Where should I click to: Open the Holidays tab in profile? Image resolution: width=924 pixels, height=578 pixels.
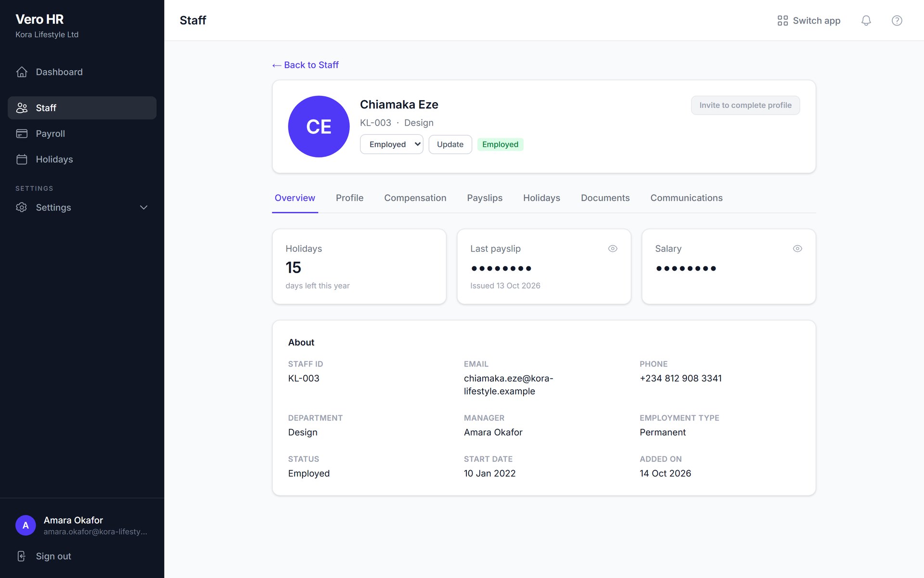click(541, 198)
